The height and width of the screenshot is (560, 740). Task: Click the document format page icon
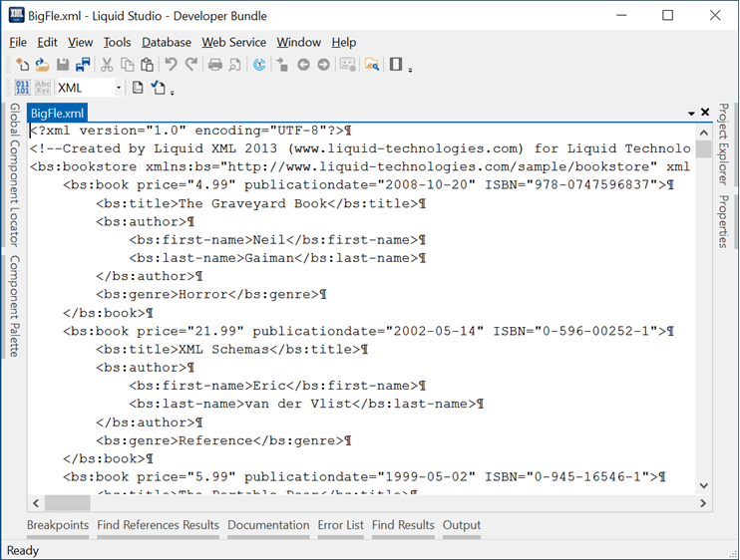(138, 88)
